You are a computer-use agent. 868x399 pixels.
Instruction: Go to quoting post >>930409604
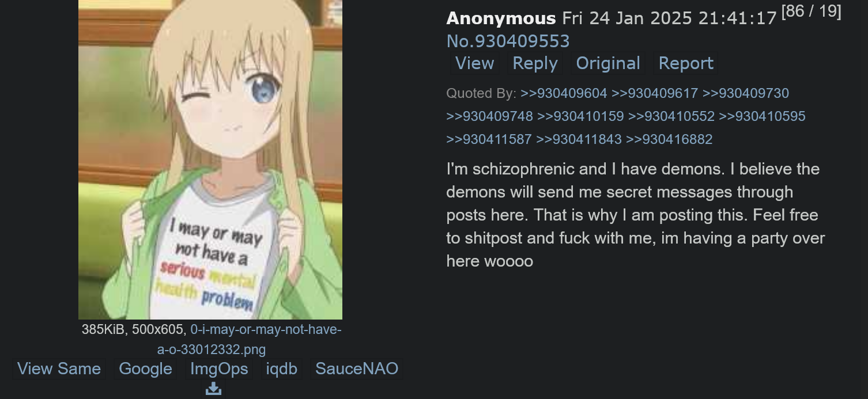pos(564,93)
